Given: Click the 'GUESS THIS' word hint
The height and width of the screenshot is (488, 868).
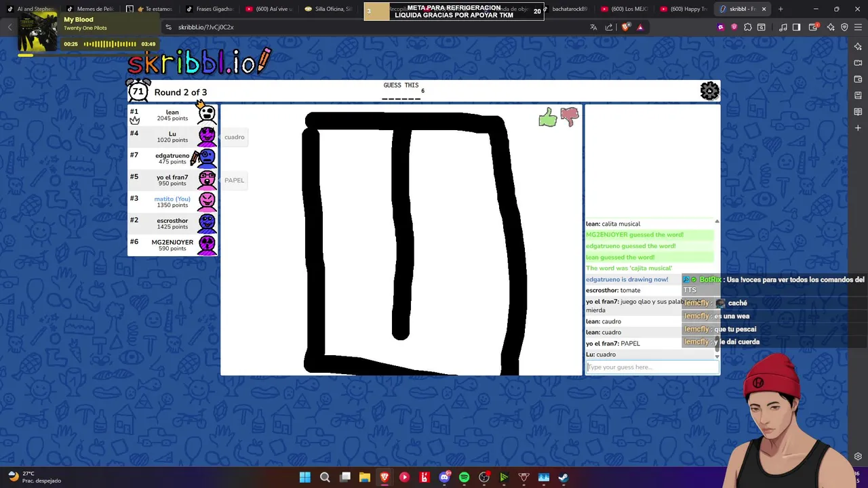Looking at the screenshot, I should 401,85.
